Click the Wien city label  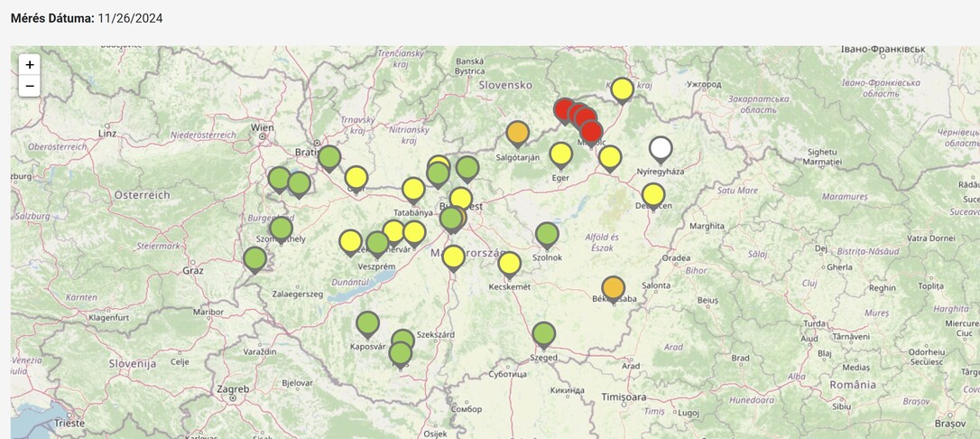(x=262, y=127)
